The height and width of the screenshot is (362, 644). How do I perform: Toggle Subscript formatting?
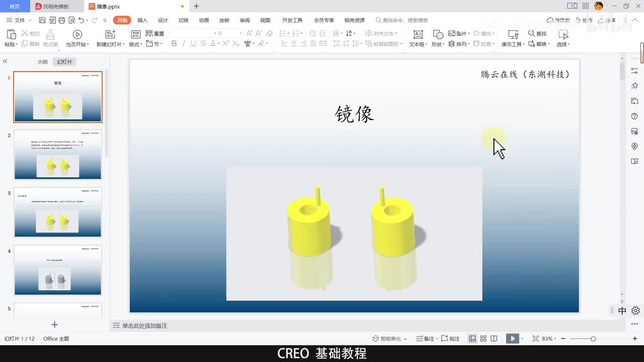tap(236, 44)
